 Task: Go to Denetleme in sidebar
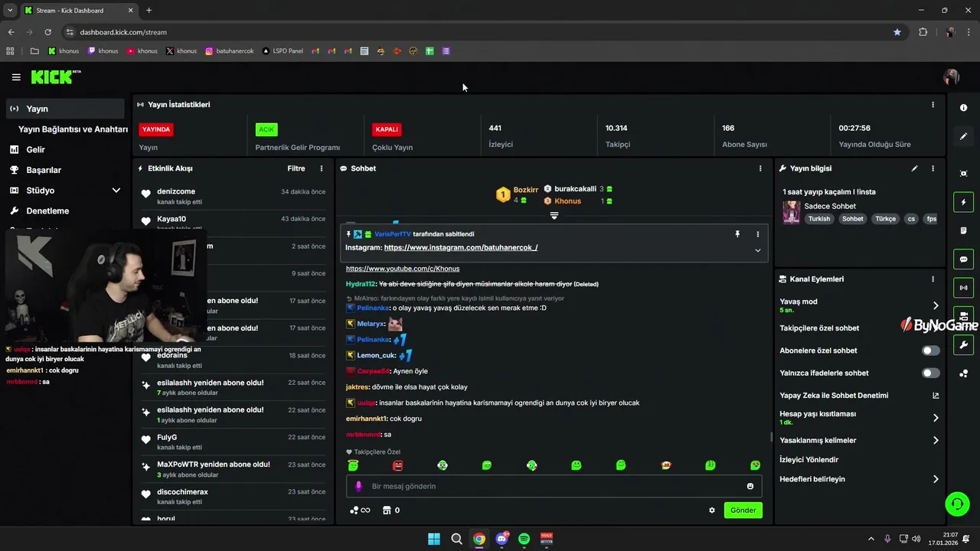point(47,210)
